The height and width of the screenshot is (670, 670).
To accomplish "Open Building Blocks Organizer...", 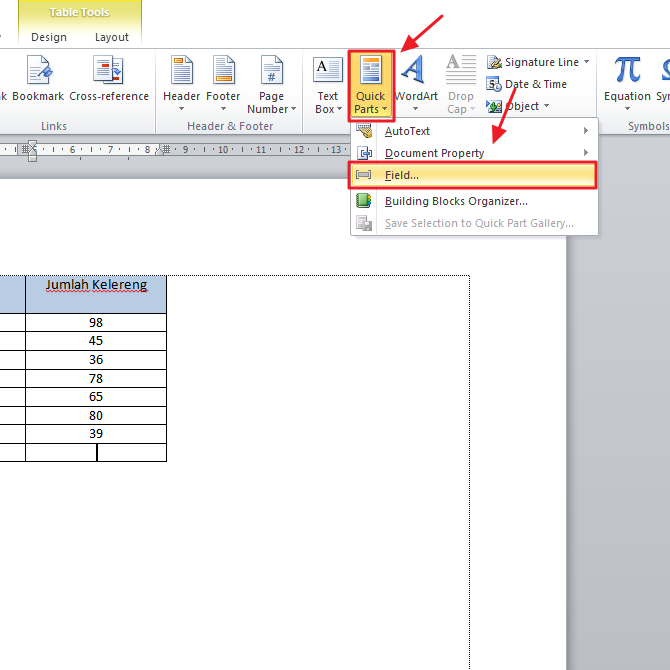I will (x=456, y=201).
